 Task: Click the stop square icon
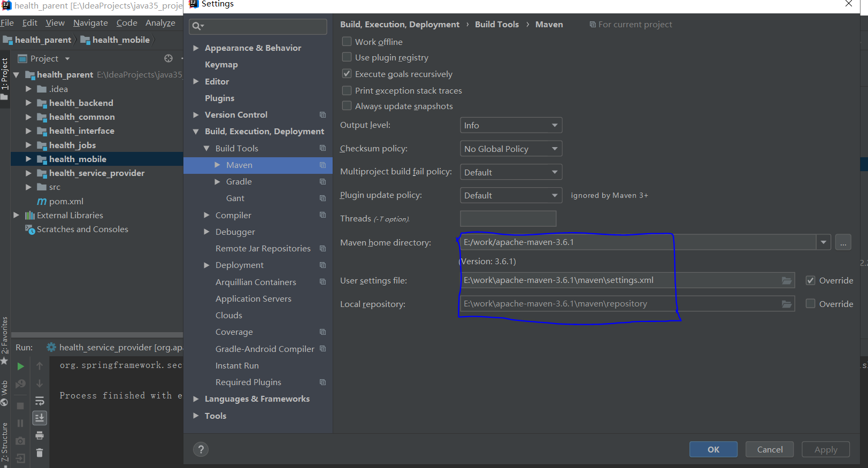tap(20, 406)
